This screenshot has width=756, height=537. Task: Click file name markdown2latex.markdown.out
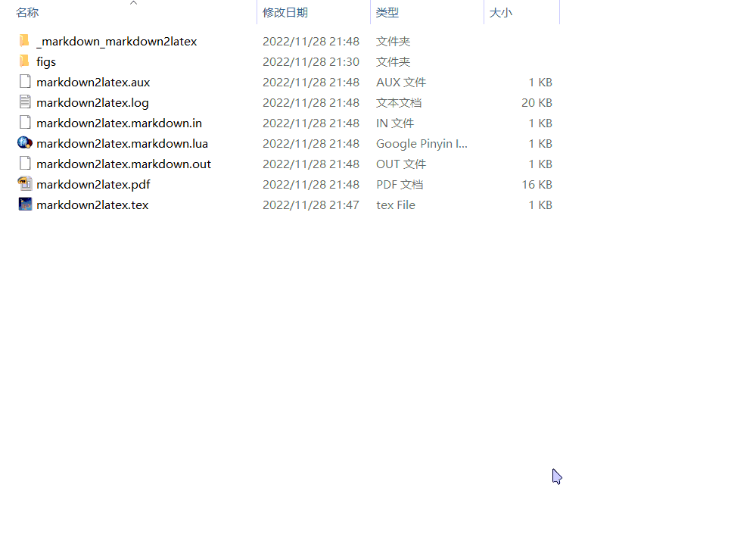tap(124, 164)
